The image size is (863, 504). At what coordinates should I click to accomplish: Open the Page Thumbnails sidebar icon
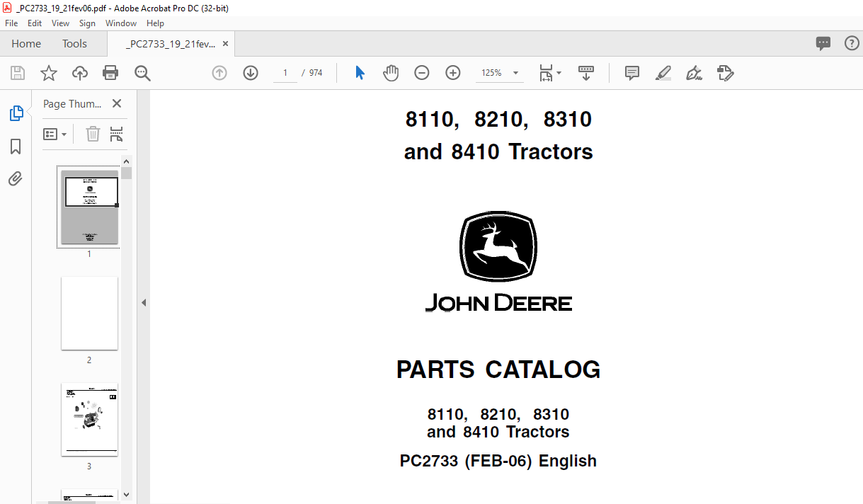pos(16,113)
